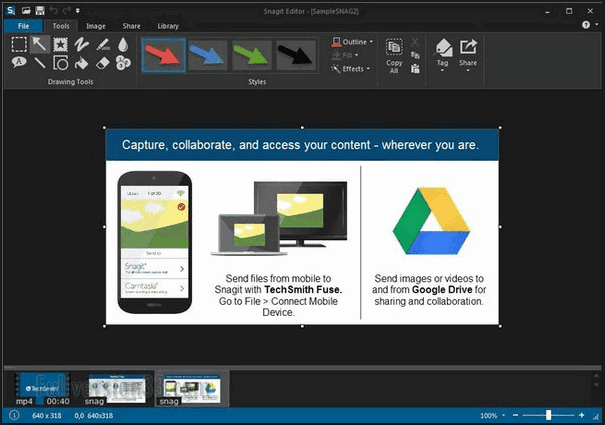Open the middle snag thumbnail in tray
605x425 pixels.
[117, 389]
